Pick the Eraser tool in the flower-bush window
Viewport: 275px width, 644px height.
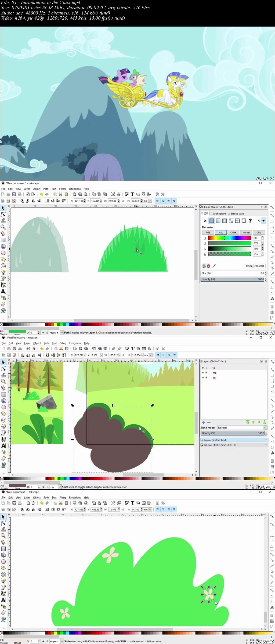coord(3,613)
